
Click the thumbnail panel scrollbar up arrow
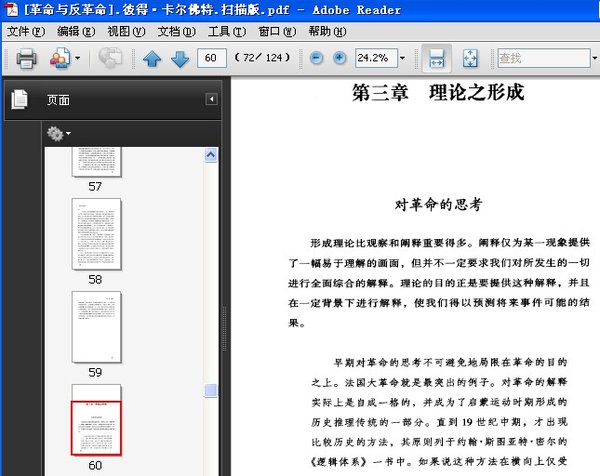(x=211, y=155)
